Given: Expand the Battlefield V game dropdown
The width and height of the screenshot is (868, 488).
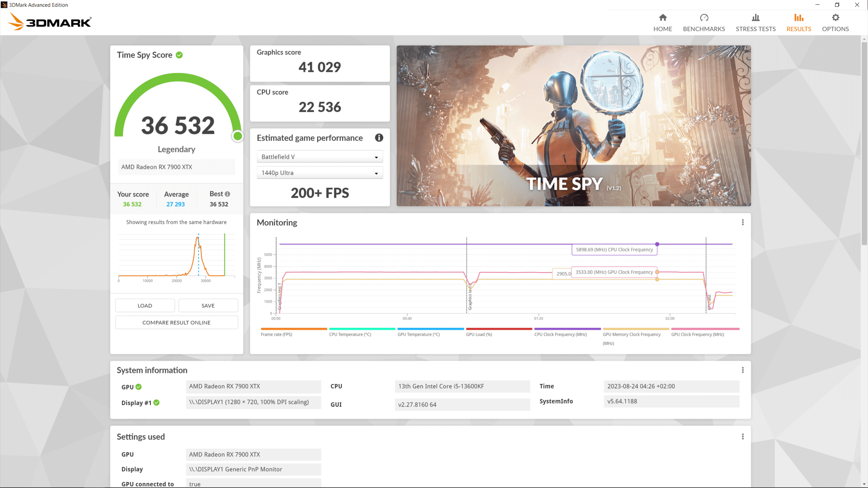Looking at the screenshot, I should pyautogui.click(x=319, y=157).
